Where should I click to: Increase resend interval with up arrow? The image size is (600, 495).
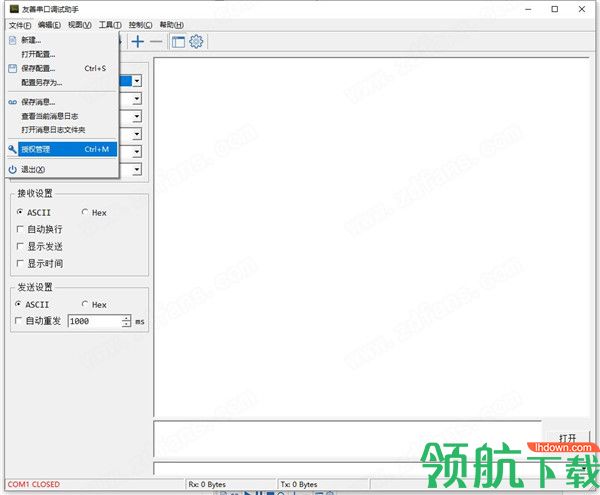tap(126, 318)
